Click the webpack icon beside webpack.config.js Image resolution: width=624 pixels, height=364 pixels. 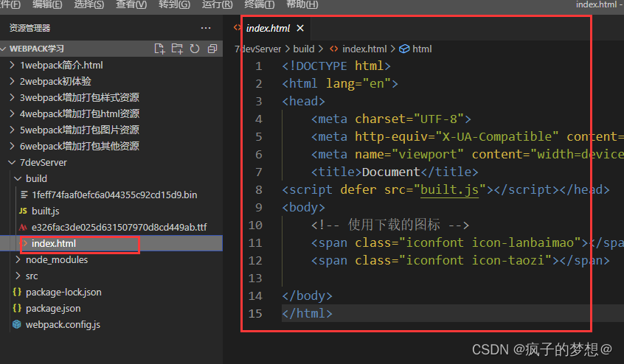17,325
